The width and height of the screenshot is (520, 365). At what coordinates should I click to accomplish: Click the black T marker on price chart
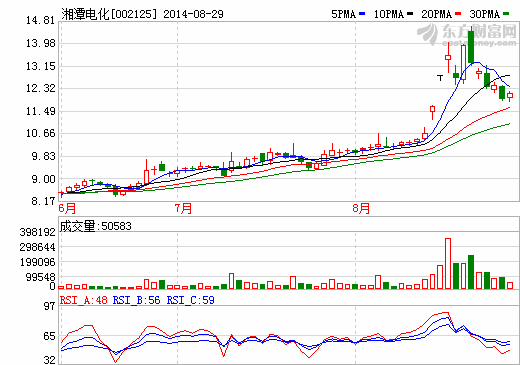point(440,78)
